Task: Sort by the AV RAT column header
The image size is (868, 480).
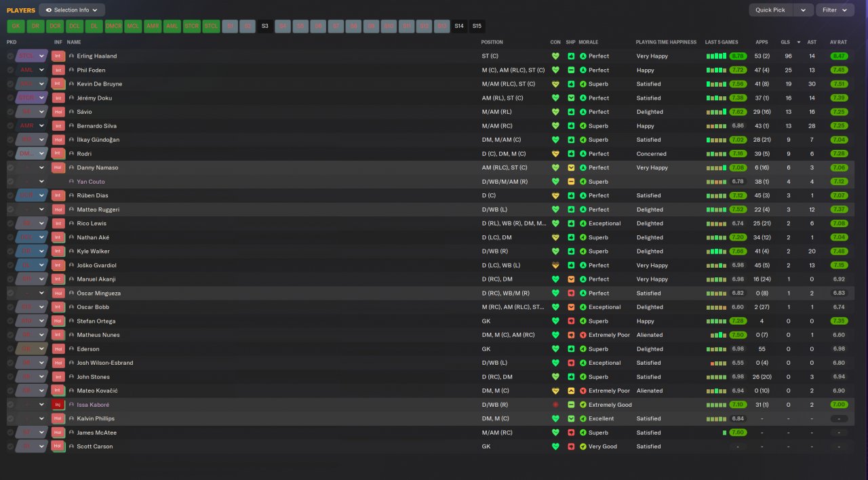Action: click(838, 42)
